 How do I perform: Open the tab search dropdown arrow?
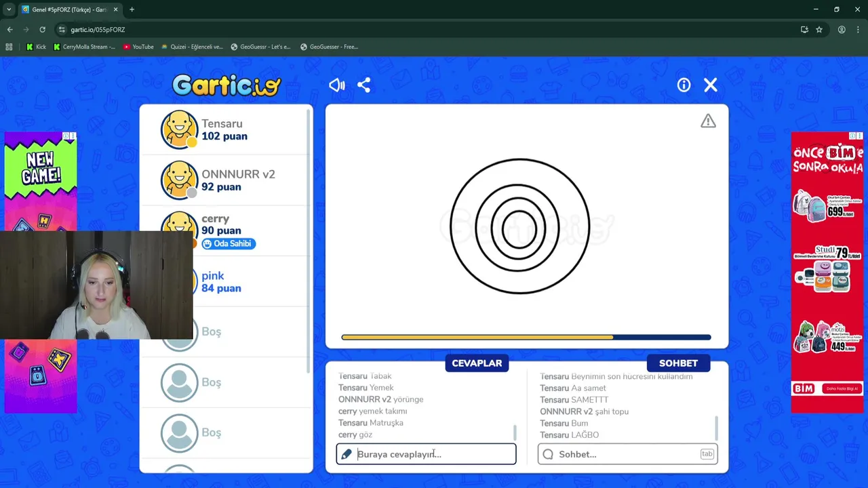(8, 9)
